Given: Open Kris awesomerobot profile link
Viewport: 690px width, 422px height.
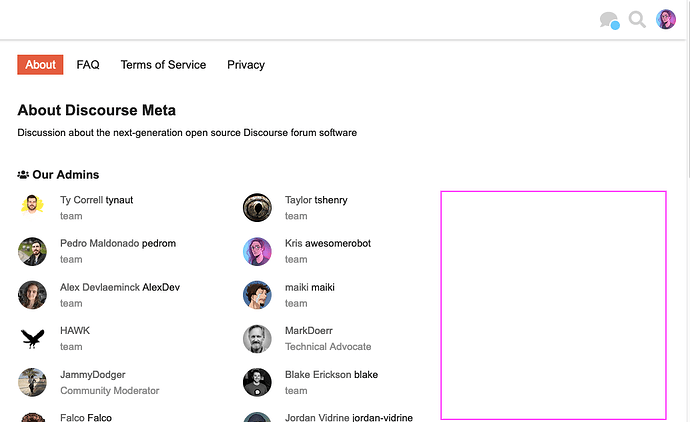Looking at the screenshot, I should pyautogui.click(x=328, y=243).
